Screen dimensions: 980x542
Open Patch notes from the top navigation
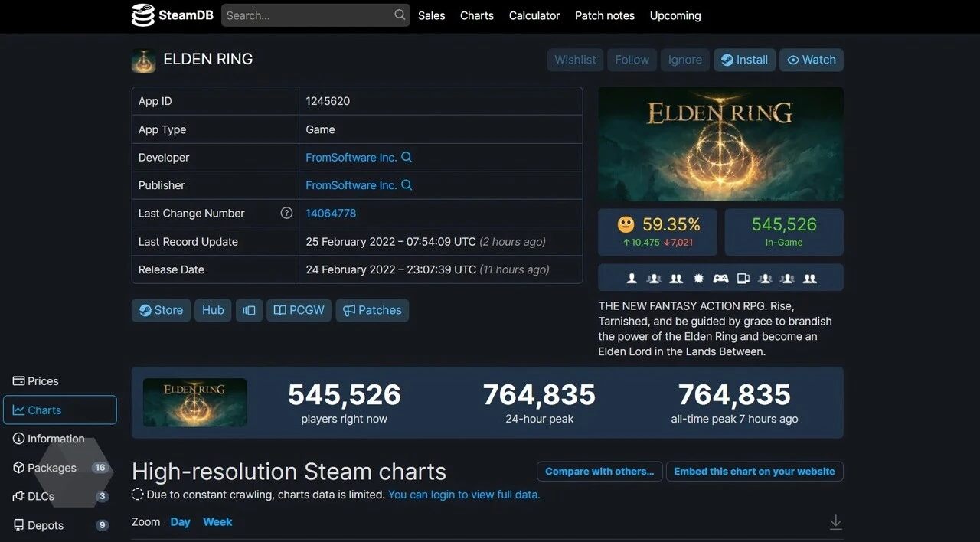(x=604, y=15)
